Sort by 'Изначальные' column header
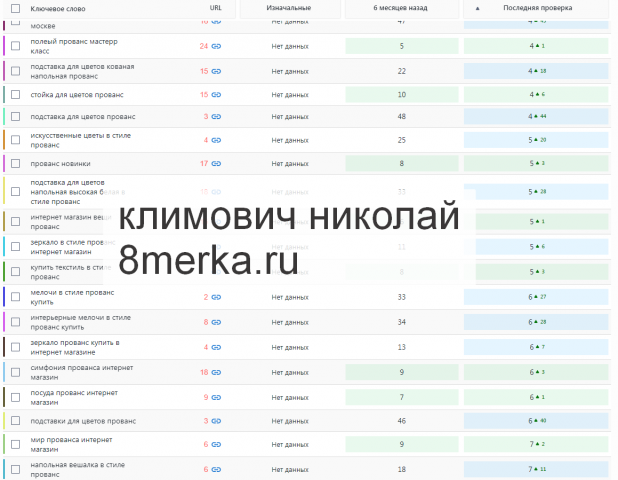This screenshot has width=618, height=480. tap(289, 8)
